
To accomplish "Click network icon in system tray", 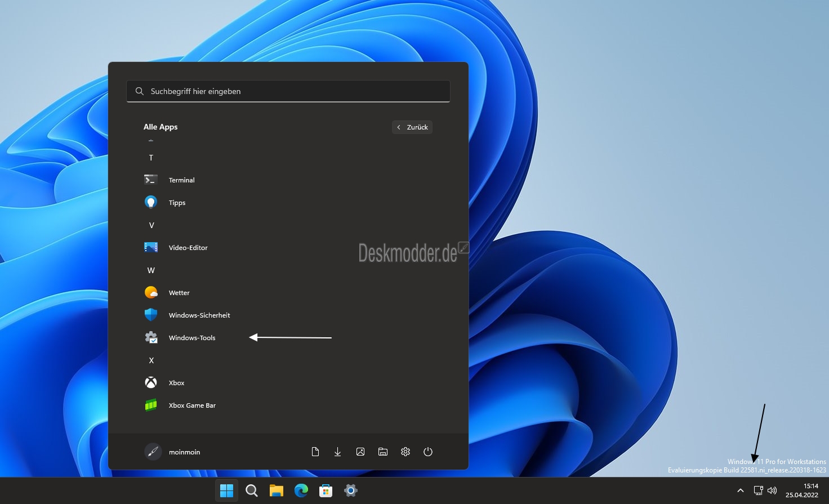I will click(759, 490).
